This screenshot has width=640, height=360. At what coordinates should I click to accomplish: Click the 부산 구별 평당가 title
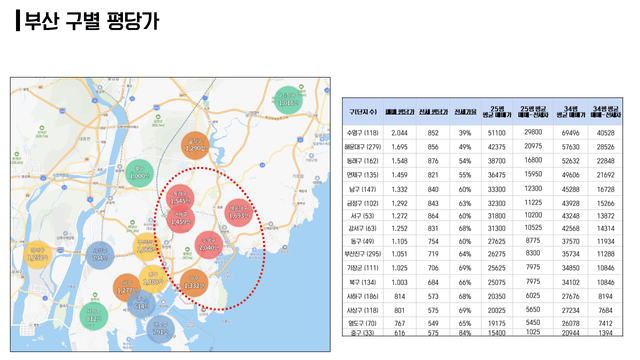point(92,21)
